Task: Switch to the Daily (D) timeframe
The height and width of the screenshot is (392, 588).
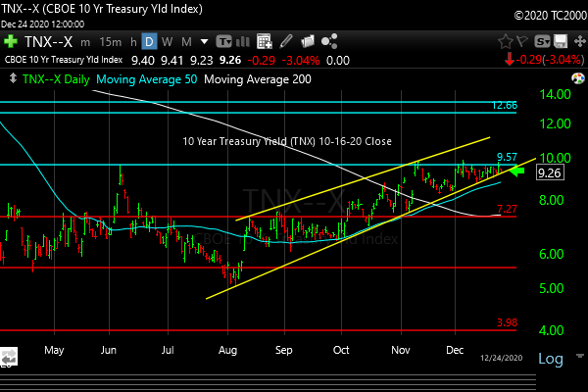Action: click(x=148, y=42)
